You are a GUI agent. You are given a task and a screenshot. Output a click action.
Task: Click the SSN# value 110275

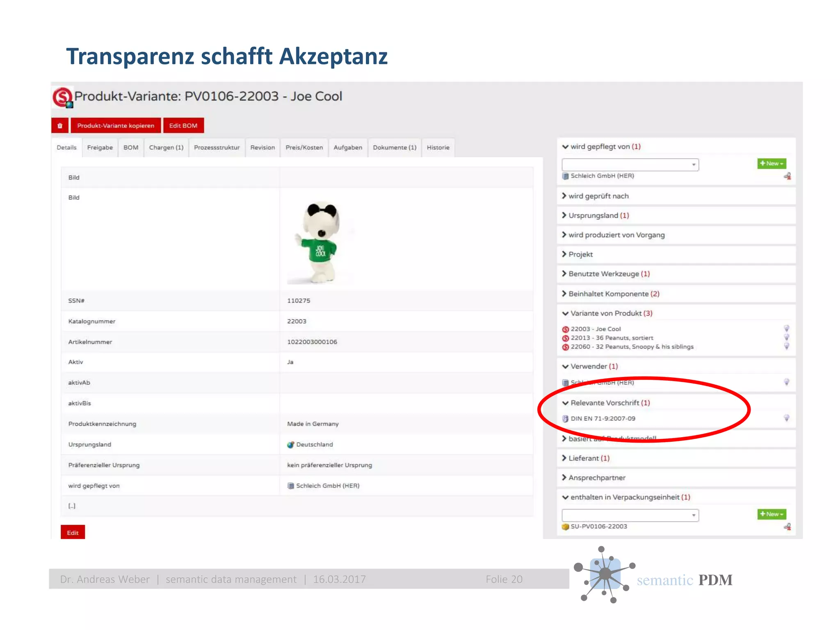pos(299,301)
